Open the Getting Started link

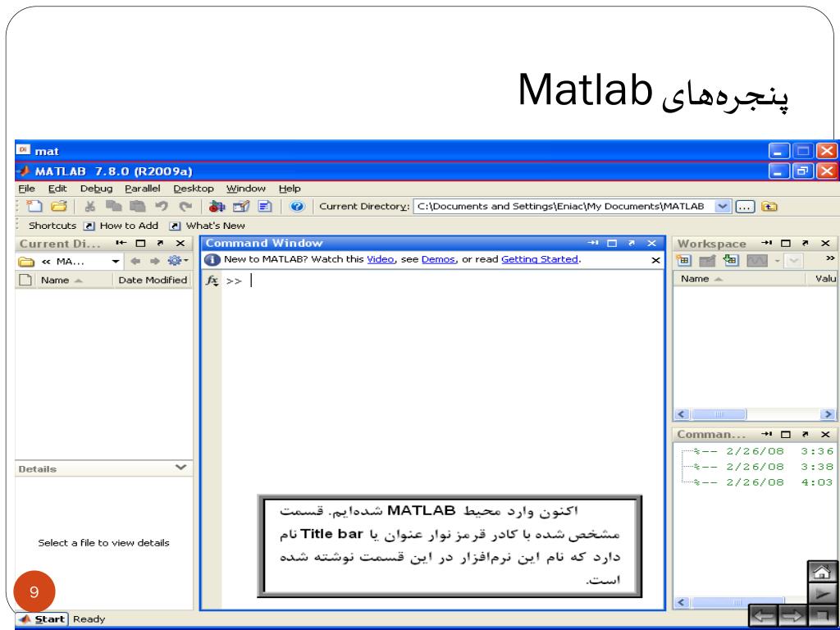(540, 259)
